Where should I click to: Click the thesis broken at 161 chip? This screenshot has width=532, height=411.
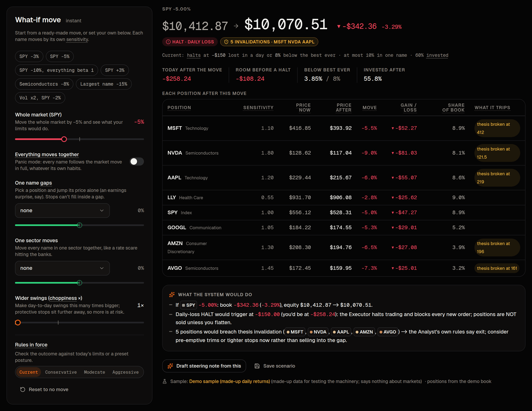(x=497, y=268)
